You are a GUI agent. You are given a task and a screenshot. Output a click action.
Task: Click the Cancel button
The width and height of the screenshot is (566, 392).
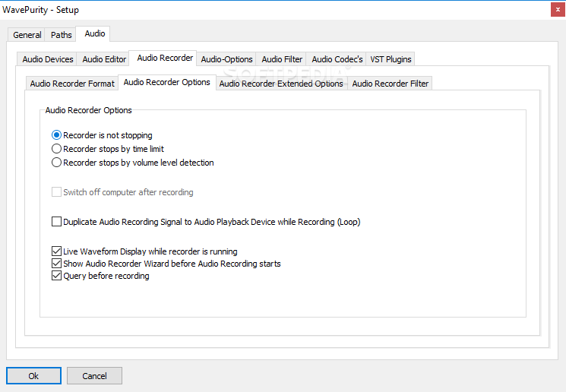(94, 376)
